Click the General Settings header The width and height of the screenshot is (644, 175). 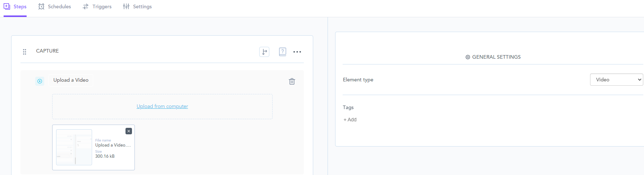tap(493, 57)
